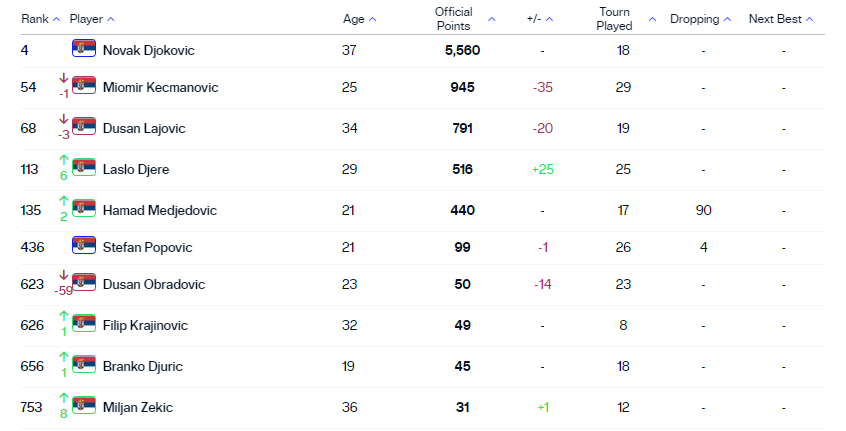846x431 pixels.
Task: Open Novak Djokovic's player profile
Action: (x=150, y=50)
